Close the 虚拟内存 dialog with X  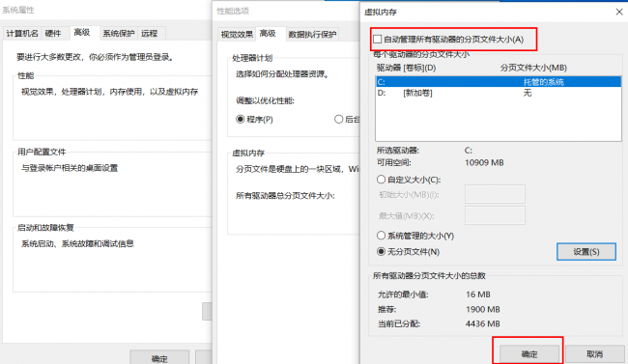click(619, 12)
